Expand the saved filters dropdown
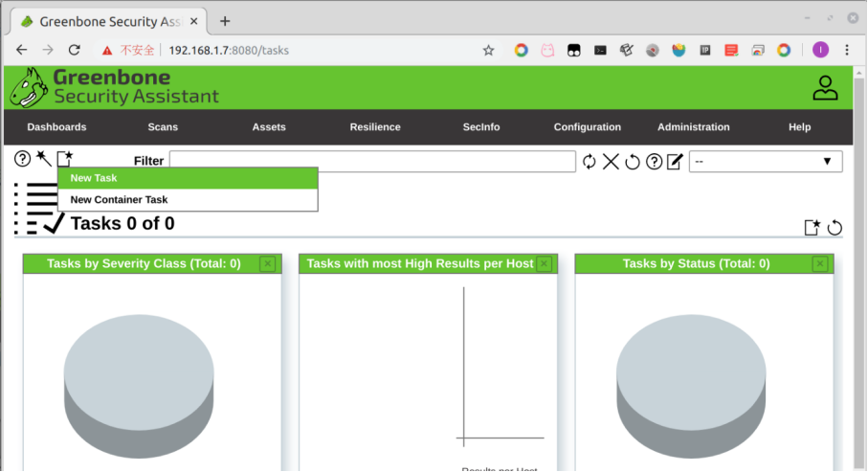 pos(766,162)
